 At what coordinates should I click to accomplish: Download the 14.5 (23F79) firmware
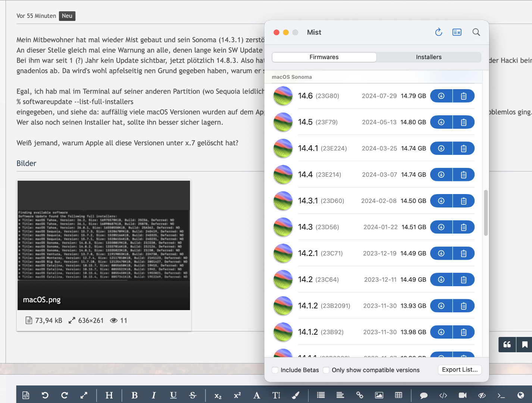441,122
